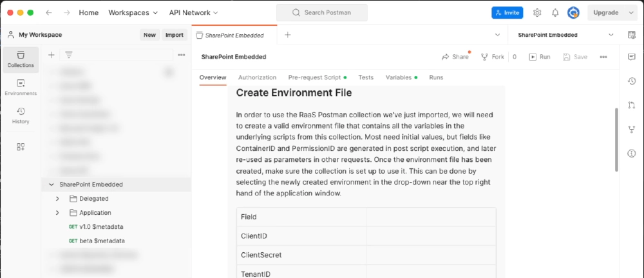Screen dimensions: 644x278
Task: Click the Import button
Action: [x=174, y=35]
